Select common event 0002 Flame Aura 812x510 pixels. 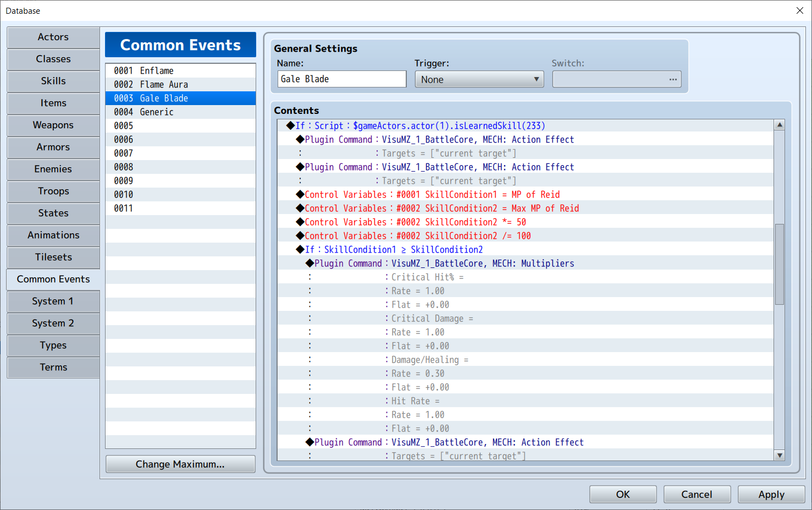tap(180, 85)
